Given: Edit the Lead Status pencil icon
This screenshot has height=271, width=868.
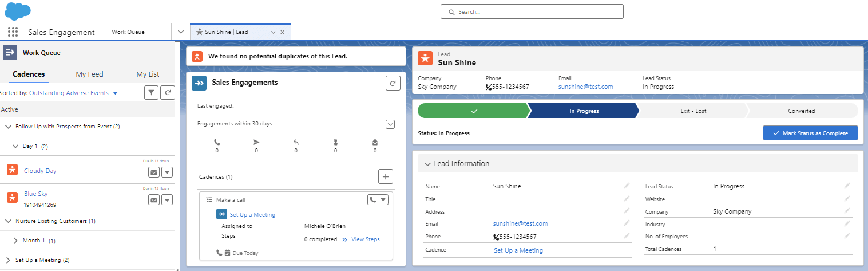Looking at the screenshot, I should [847, 186].
